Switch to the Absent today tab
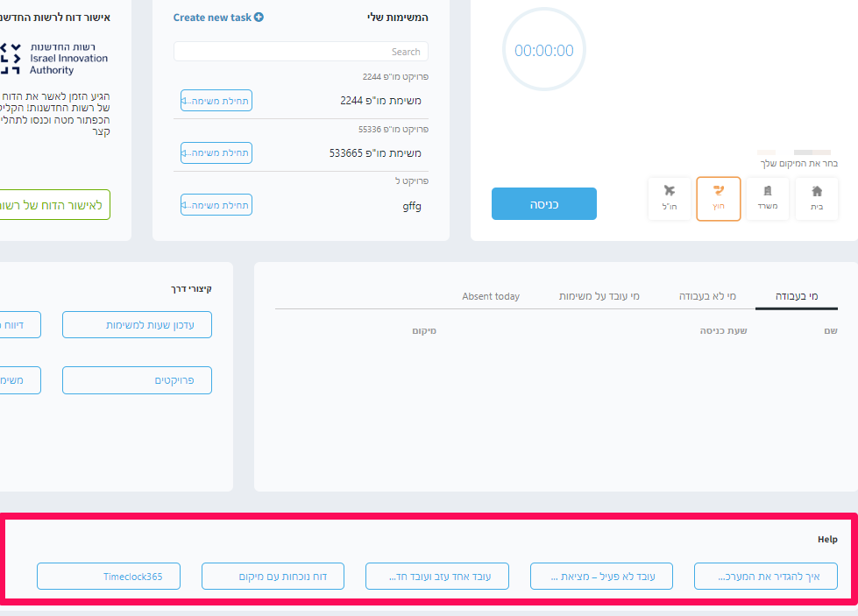This screenshot has height=616, width=858. [491, 296]
